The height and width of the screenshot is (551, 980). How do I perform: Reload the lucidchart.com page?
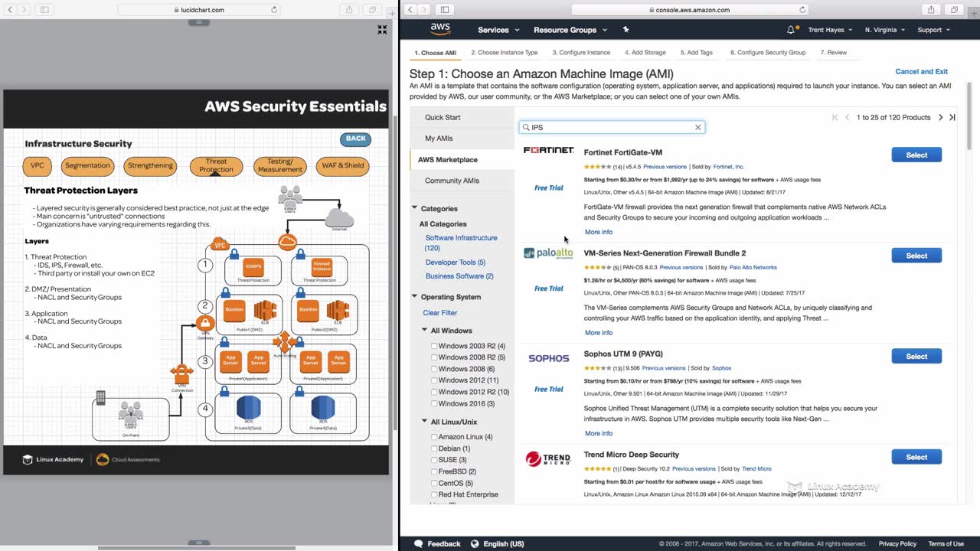click(x=274, y=10)
